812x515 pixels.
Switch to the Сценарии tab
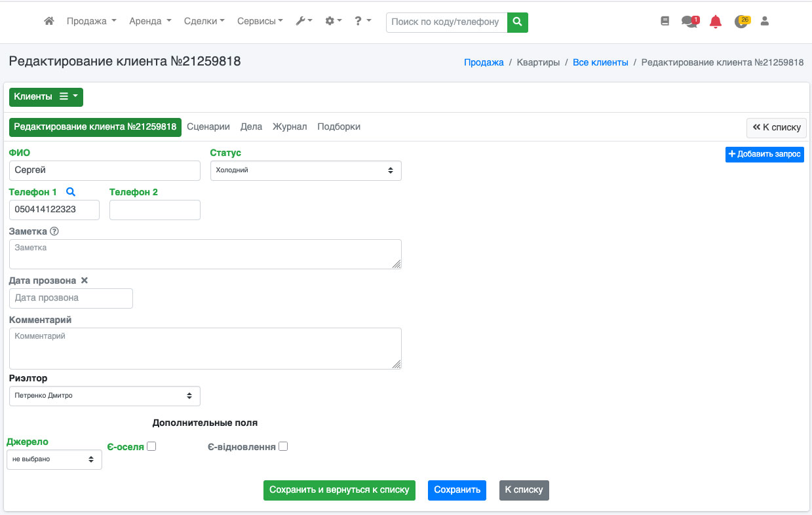[x=208, y=126]
